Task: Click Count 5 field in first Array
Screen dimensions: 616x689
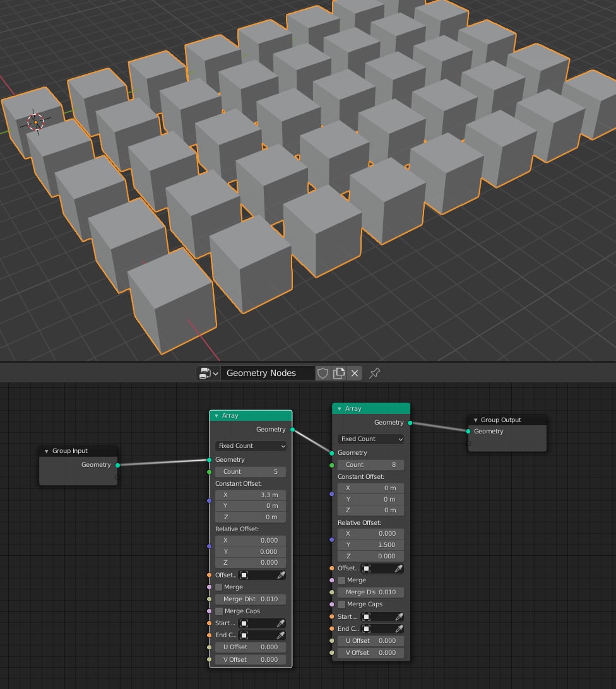Action: [x=251, y=471]
